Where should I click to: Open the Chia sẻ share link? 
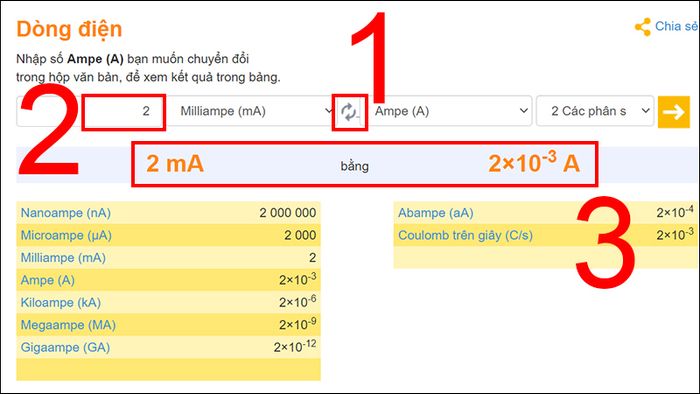point(676,26)
